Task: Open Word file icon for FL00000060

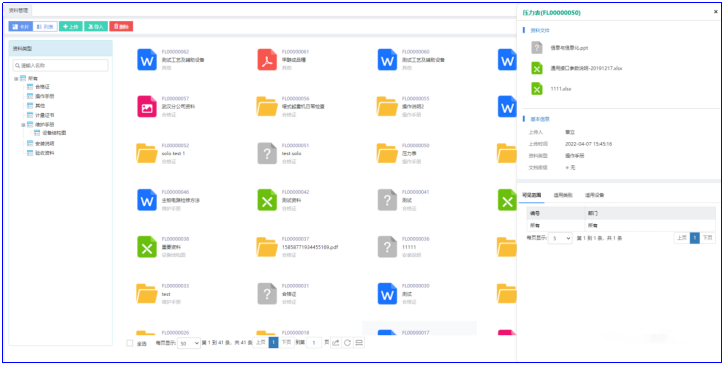Action: [387, 60]
